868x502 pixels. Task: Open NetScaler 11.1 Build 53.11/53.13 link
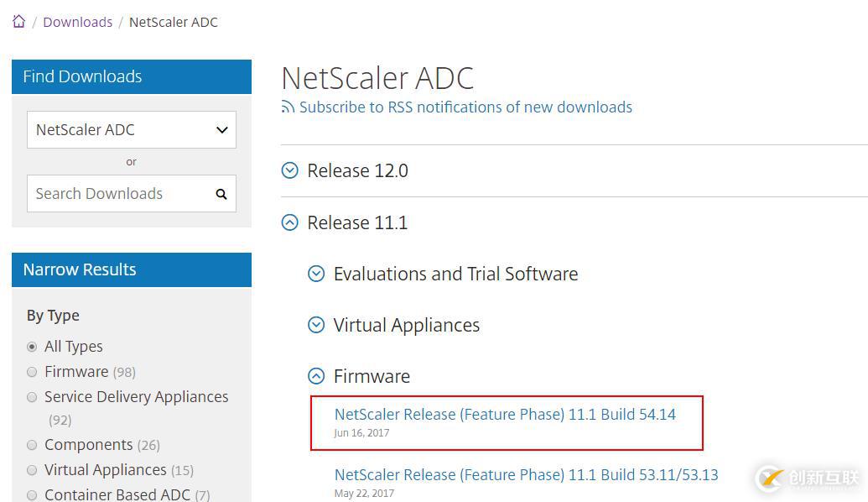(x=526, y=474)
